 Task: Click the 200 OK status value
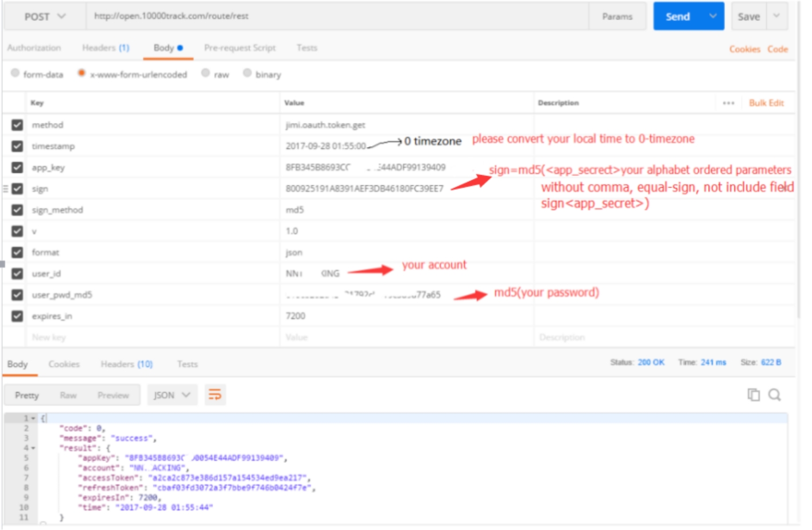(x=651, y=362)
